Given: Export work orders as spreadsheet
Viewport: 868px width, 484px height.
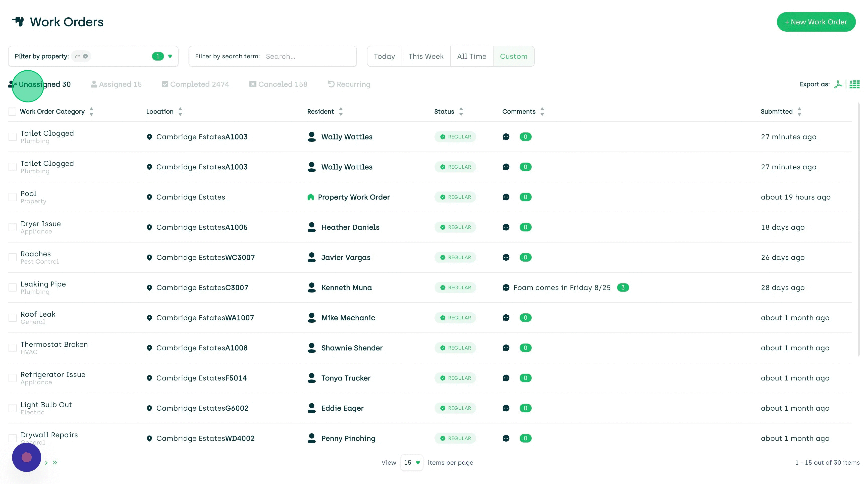Looking at the screenshot, I should pyautogui.click(x=854, y=84).
